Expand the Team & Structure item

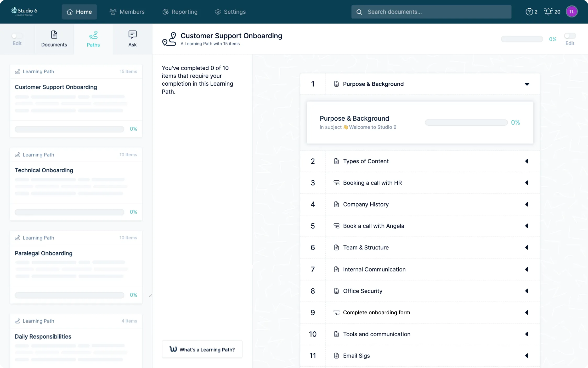pyautogui.click(x=527, y=247)
